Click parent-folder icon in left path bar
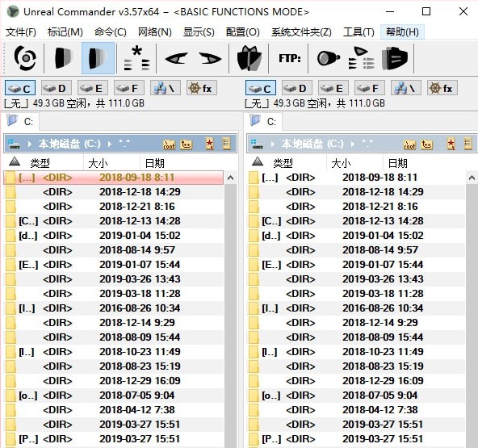 pos(186,144)
